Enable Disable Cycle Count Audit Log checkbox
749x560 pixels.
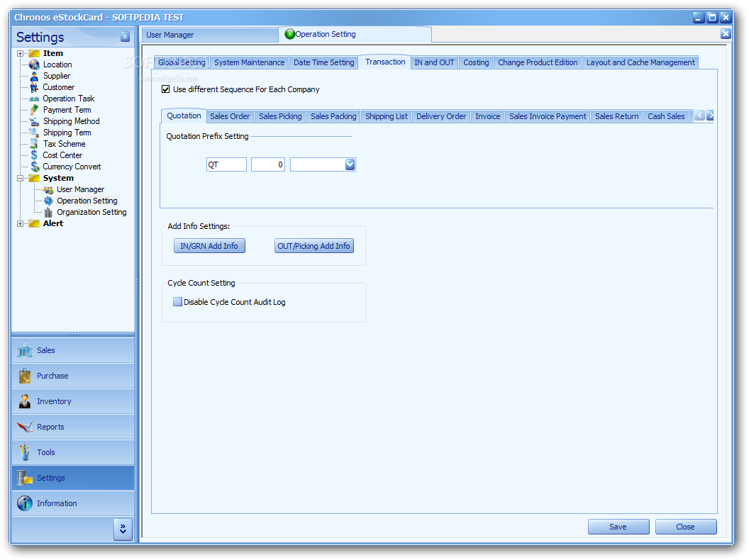point(177,302)
